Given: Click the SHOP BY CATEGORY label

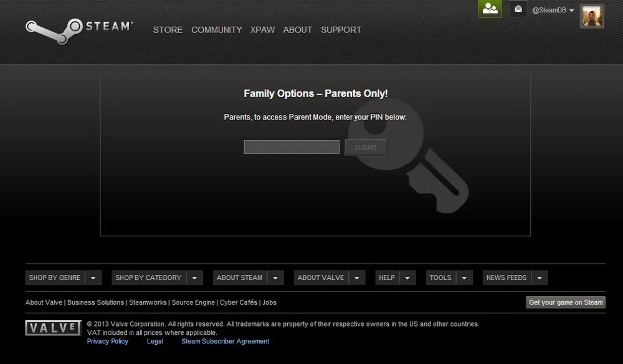Looking at the screenshot, I should click(x=148, y=278).
